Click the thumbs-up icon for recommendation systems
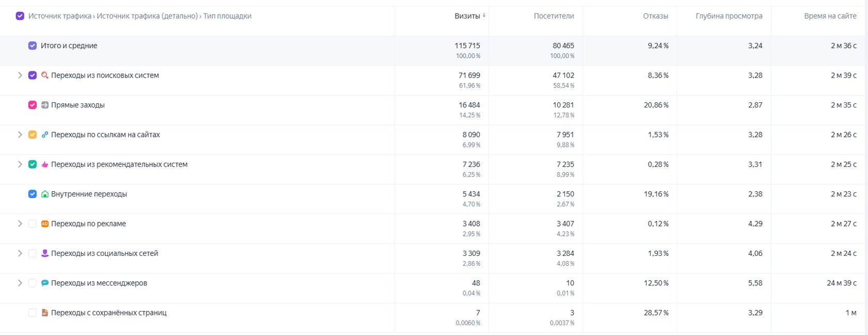Image resolution: width=868 pixels, height=335 pixels. point(45,164)
